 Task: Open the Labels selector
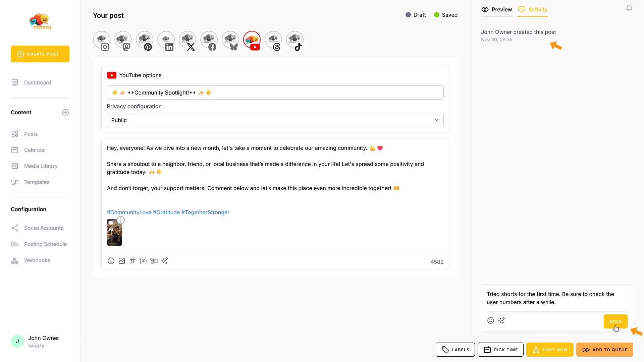(x=455, y=350)
